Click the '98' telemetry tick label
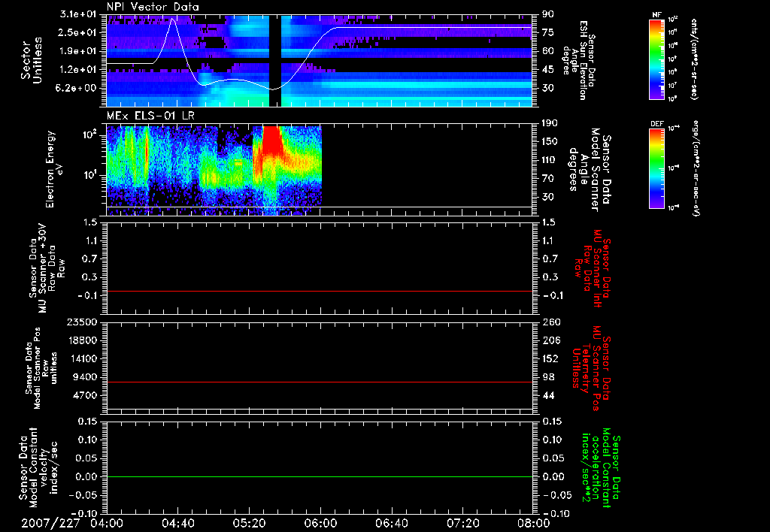This screenshot has height=532, width=770. [547, 377]
